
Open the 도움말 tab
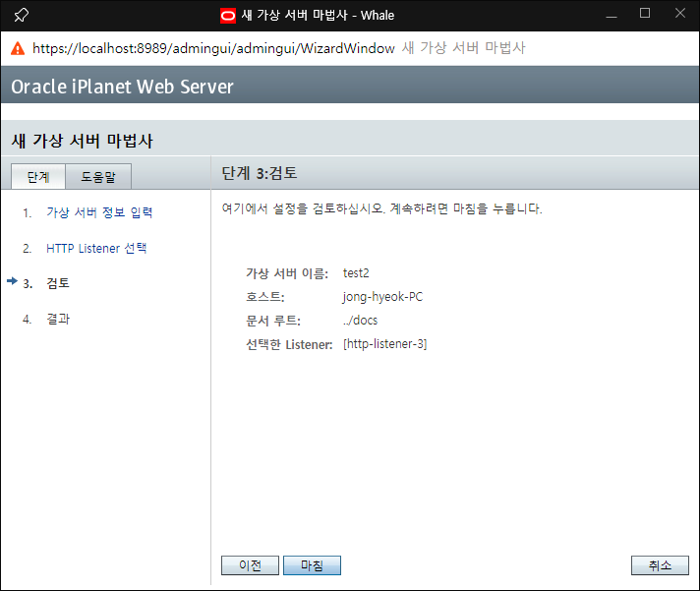pos(98,177)
